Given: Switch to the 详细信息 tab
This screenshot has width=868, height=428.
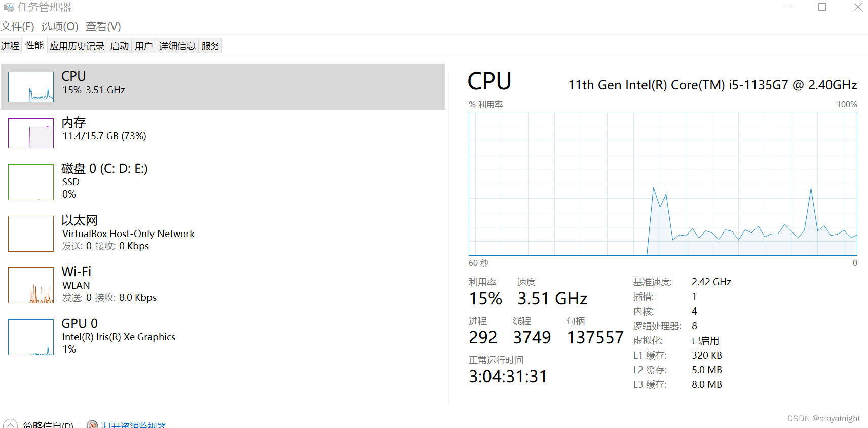Looking at the screenshot, I should [177, 45].
